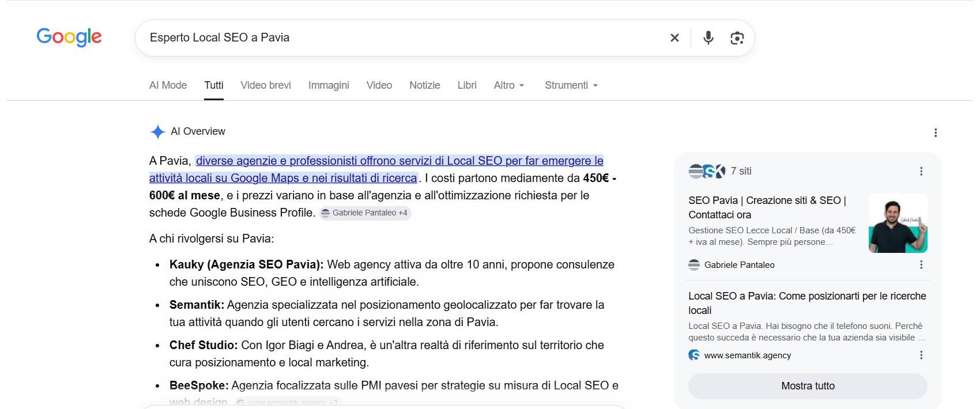Click the AI Overview heading label
This screenshot has height=409, width=980.
pos(198,131)
